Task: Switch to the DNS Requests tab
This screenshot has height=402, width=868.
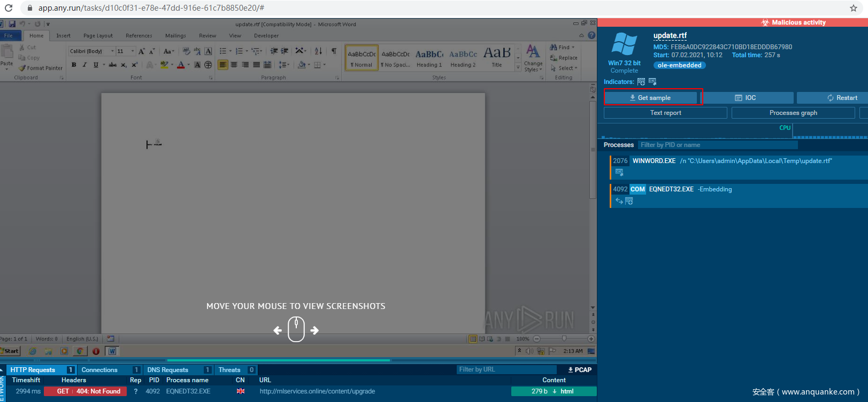Action: (167, 370)
